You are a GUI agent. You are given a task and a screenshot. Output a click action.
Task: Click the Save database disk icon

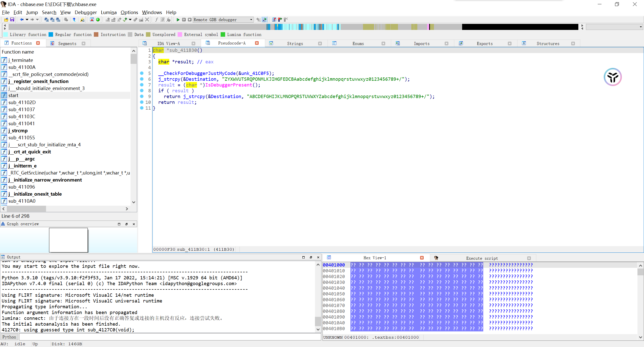click(x=12, y=20)
